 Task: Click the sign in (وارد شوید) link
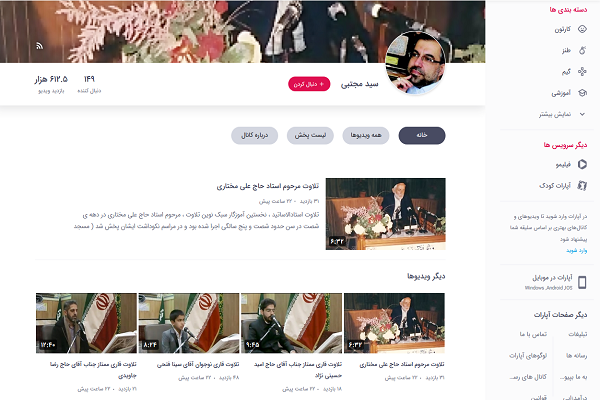coord(576,251)
